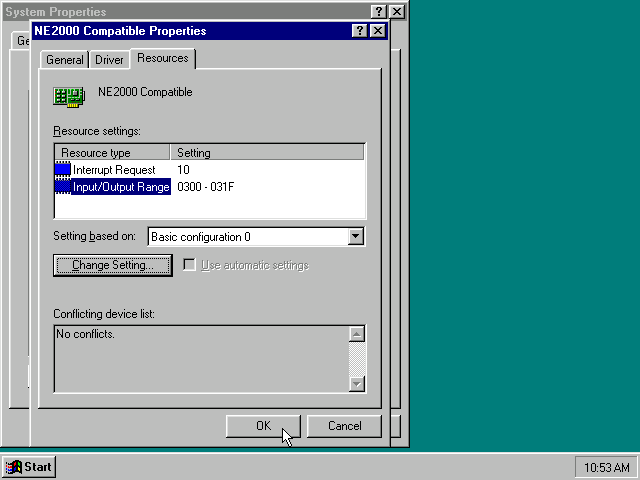Select the Input/Output Range resource icon
This screenshot has width=640, height=480.
[63, 187]
